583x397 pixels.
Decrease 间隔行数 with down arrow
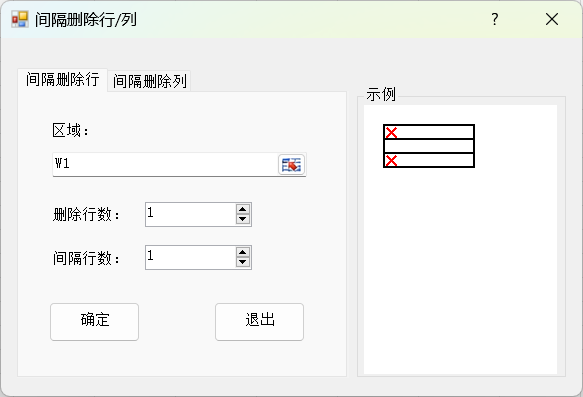point(242,262)
